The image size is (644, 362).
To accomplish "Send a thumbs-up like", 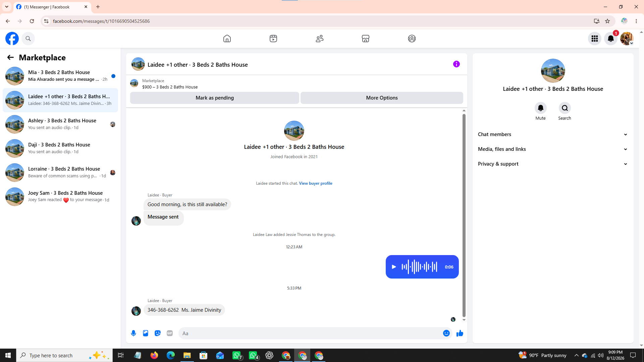I will tap(460, 333).
